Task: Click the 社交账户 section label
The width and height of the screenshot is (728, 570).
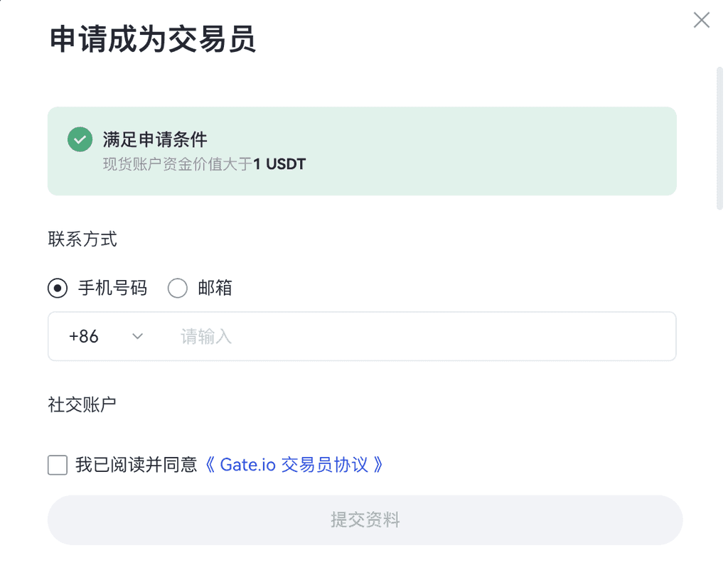Action: (x=82, y=404)
